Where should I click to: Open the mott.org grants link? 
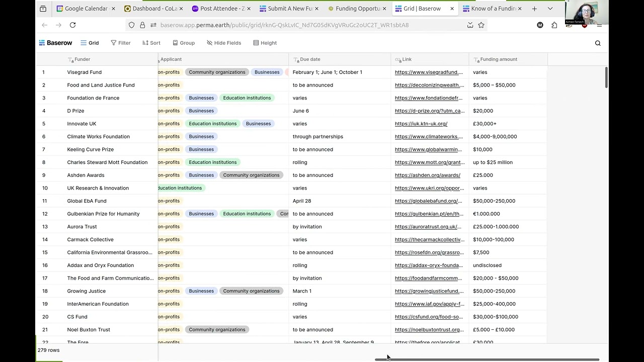(430, 162)
